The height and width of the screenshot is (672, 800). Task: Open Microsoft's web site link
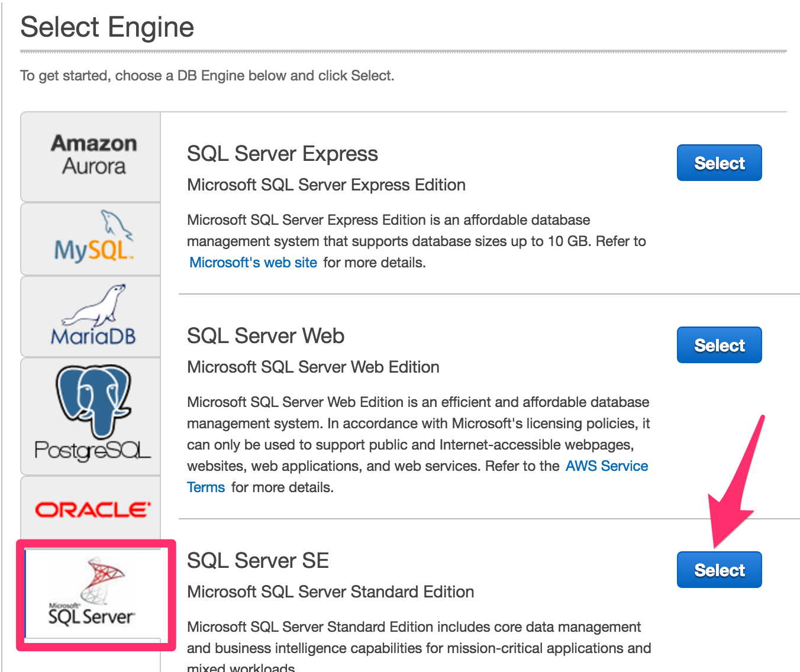pyautogui.click(x=253, y=262)
